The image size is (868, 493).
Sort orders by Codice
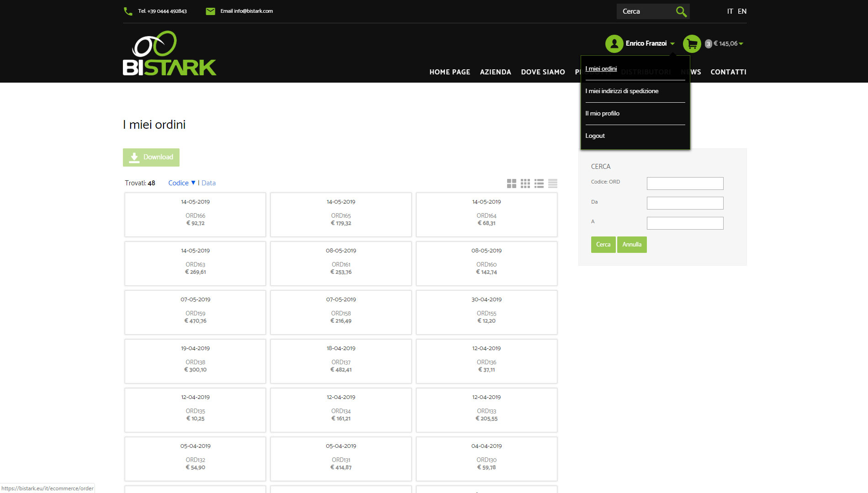pos(179,183)
